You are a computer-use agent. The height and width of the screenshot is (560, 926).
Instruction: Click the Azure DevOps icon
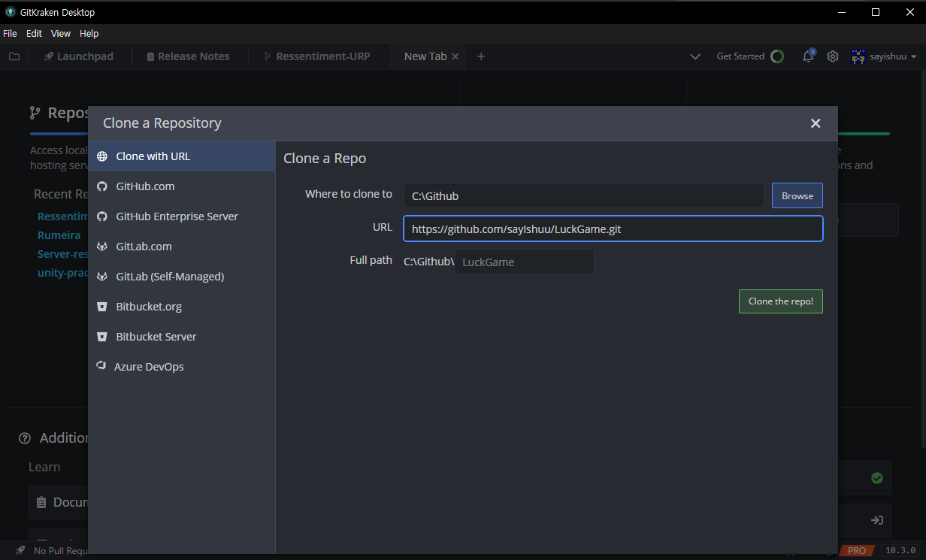[x=101, y=366]
